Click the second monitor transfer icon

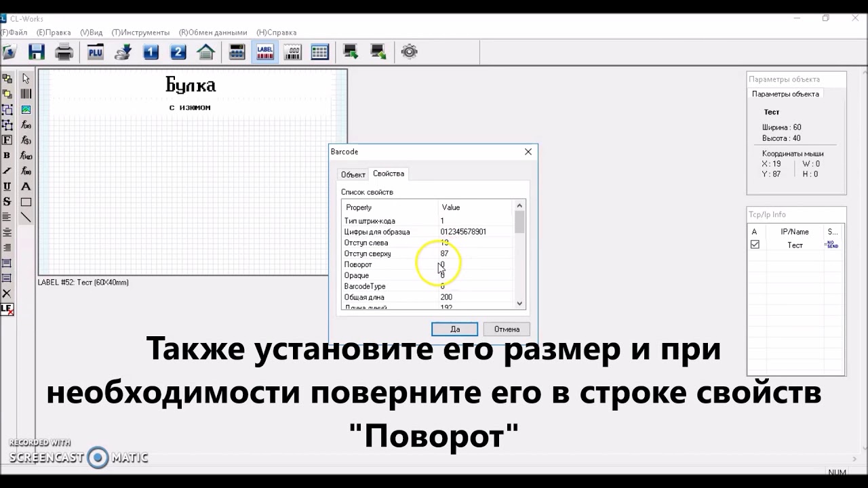[x=378, y=52]
